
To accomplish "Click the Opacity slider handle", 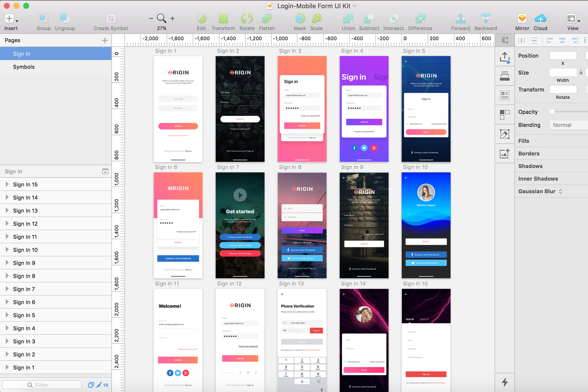I will point(552,112).
